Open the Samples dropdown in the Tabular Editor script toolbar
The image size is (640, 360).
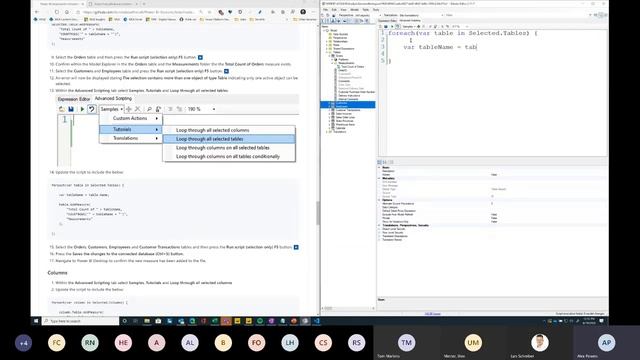[x=409, y=27]
